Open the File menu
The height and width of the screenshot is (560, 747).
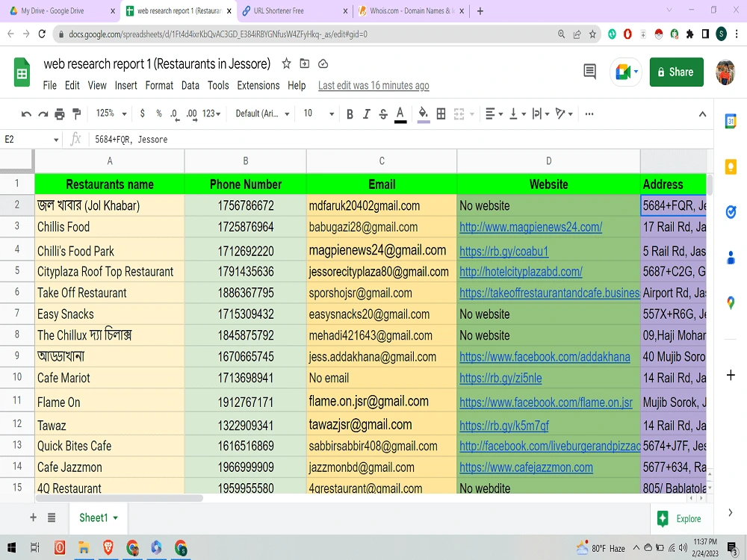[49, 85]
